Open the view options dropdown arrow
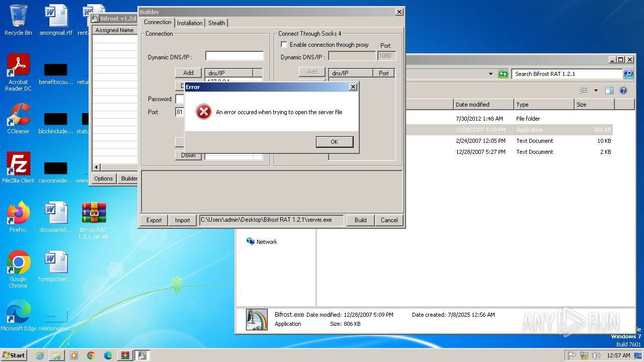Image resolution: width=644 pixels, height=362 pixels. point(596,90)
